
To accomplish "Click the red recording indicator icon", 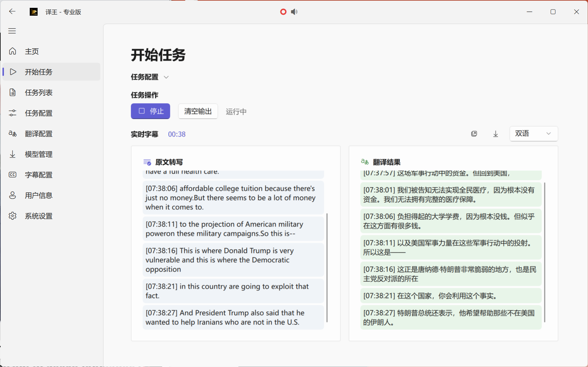I will click(283, 12).
